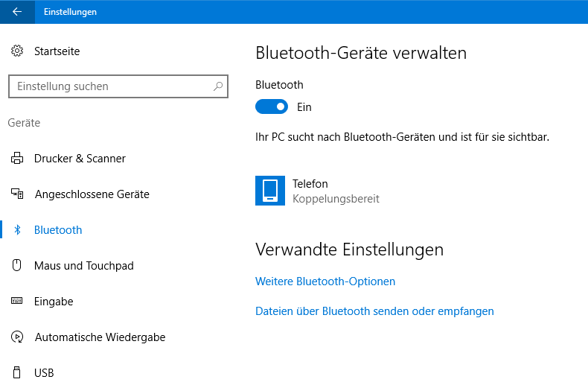Screen dimensions: 588x385
Task: Go to Maus und Touchpad settings
Action: [84, 266]
